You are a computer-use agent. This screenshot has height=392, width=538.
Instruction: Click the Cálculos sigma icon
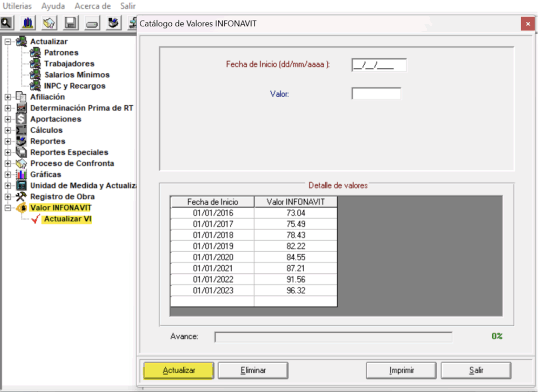coord(21,130)
